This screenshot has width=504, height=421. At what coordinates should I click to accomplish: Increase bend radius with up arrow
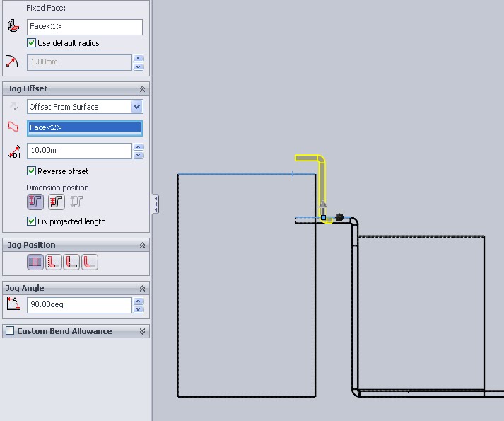point(139,58)
